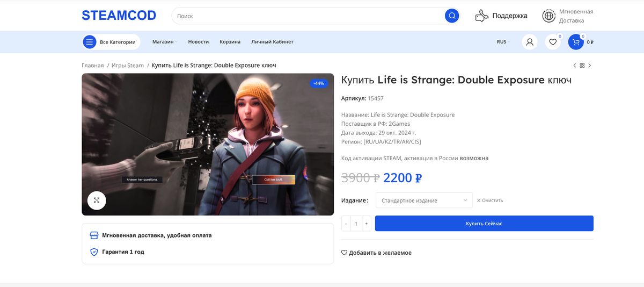Viewport: 644px width, 287px height.
Task: Click the Гарантия 1 год text
Action: point(123,252)
